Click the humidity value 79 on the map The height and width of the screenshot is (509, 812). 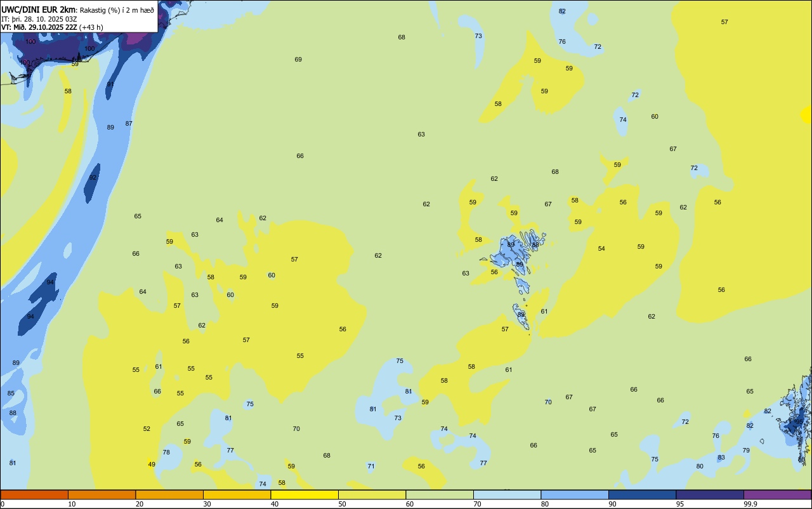(x=746, y=451)
